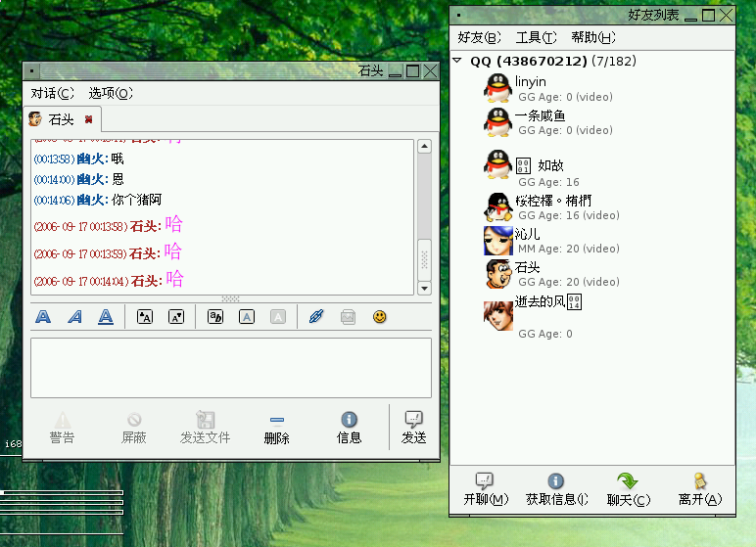
Task: Select the 石头 conversation tab
Action: [61, 119]
